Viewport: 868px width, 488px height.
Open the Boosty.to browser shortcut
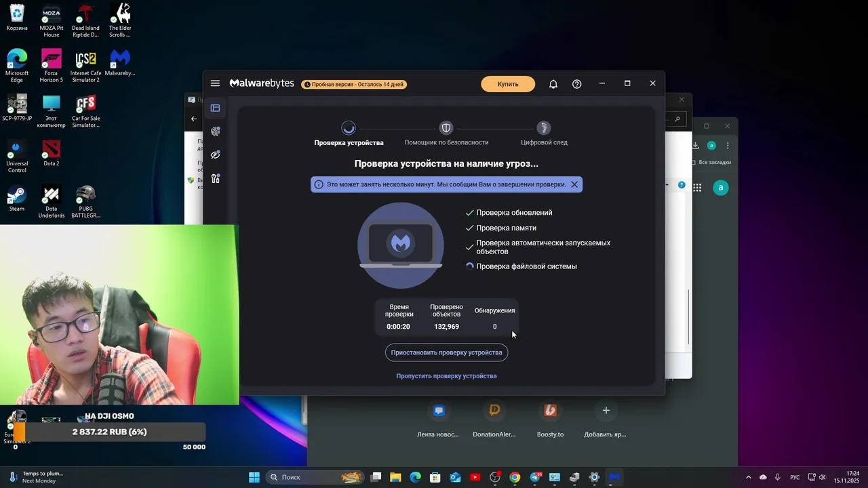click(x=550, y=419)
